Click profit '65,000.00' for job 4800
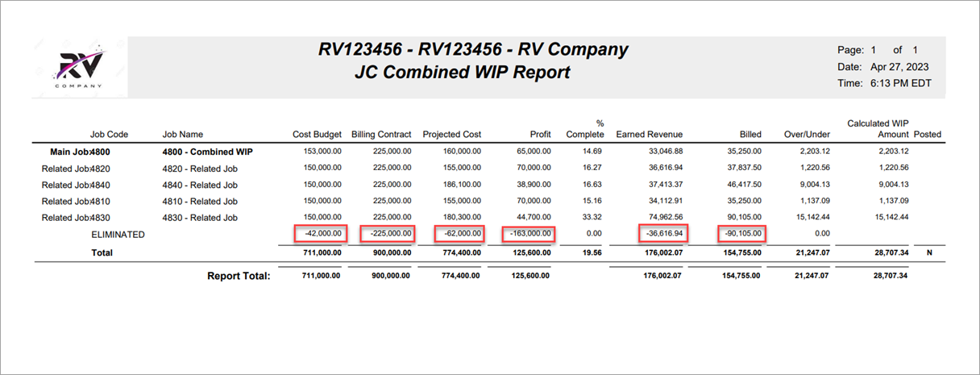 [534, 152]
